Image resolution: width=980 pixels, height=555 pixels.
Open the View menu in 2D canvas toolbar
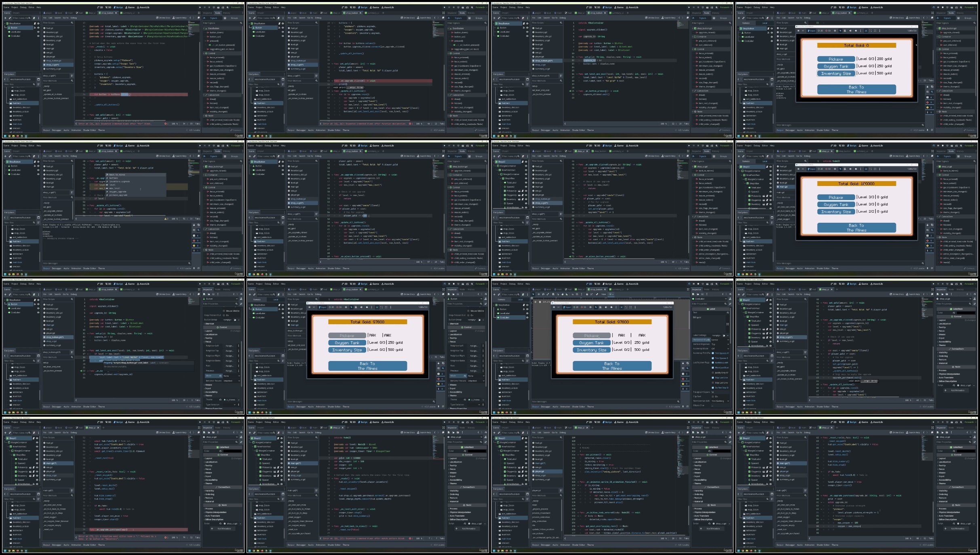603,294
